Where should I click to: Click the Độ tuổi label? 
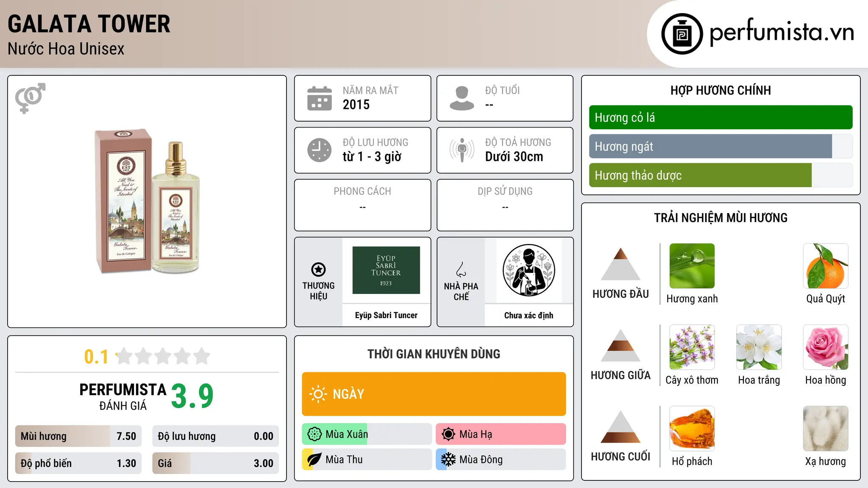tap(502, 90)
